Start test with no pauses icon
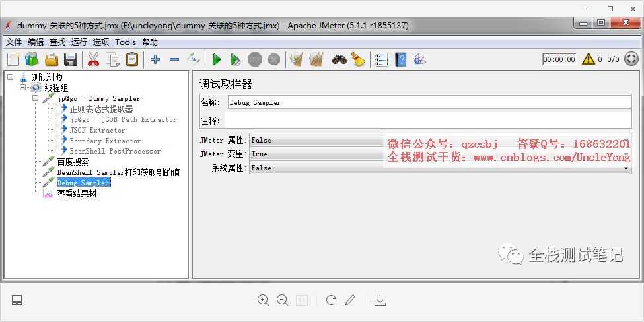Screen dimensions: 644x322 coord(235,59)
